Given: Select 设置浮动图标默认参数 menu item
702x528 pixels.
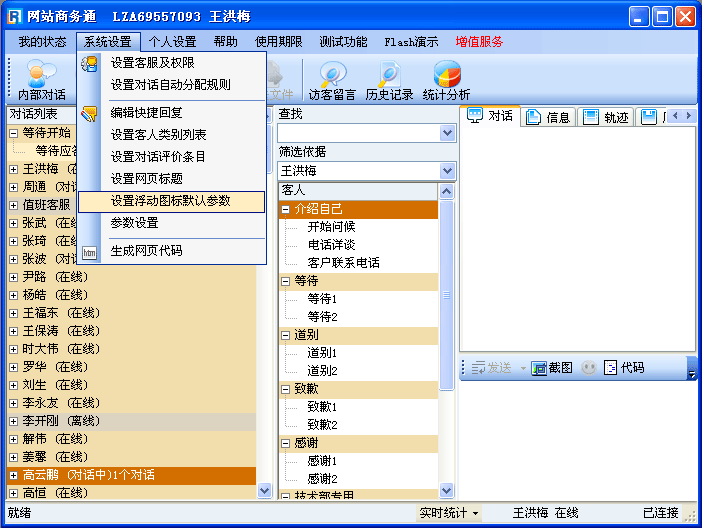Looking at the screenshot, I should click(x=170, y=201).
